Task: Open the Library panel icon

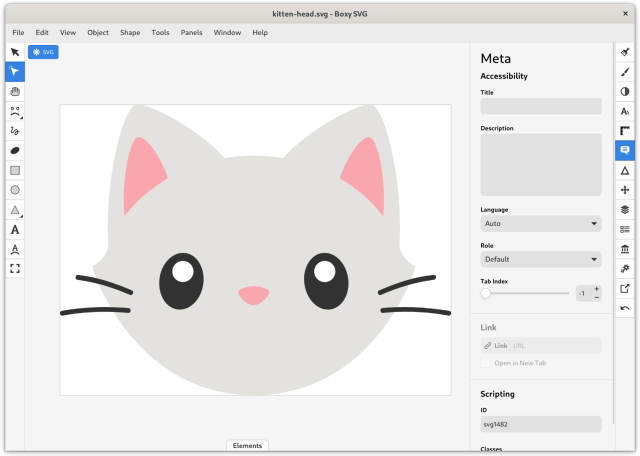Action: (625, 248)
